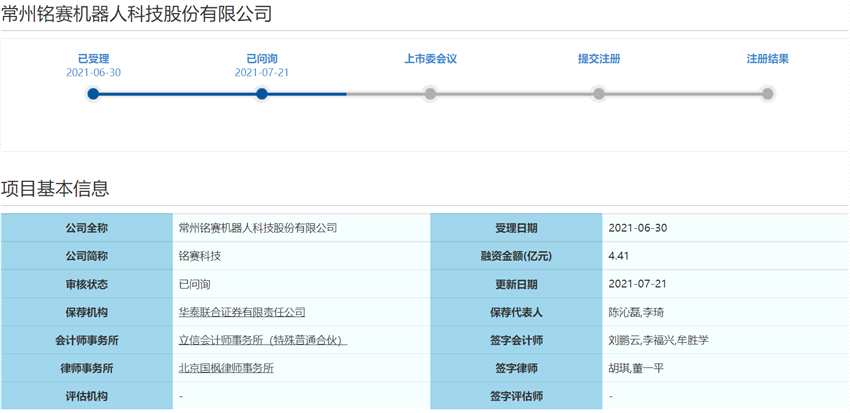Image resolution: width=850 pixels, height=413 pixels.
Task: Select the 已问询 stage label
Action: (262, 59)
